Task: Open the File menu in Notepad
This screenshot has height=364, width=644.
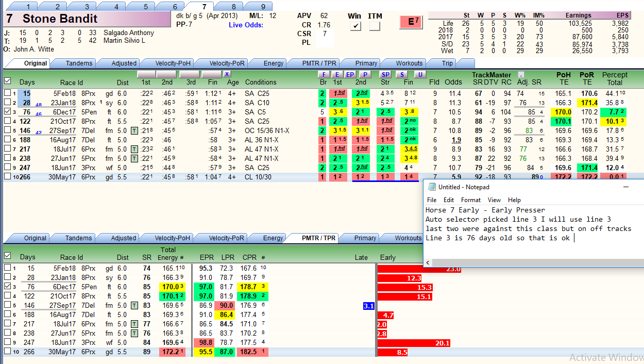Action: point(432,200)
